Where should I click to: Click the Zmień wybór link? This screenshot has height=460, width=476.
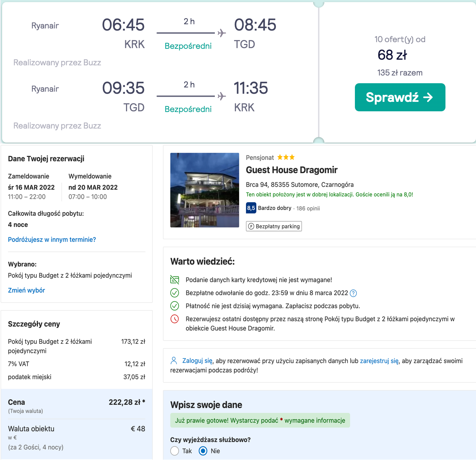[x=26, y=290]
